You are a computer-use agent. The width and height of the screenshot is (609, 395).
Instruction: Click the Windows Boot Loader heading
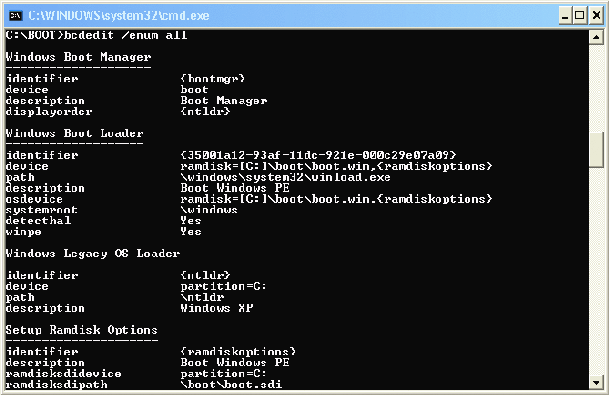(x=75, y=133)
